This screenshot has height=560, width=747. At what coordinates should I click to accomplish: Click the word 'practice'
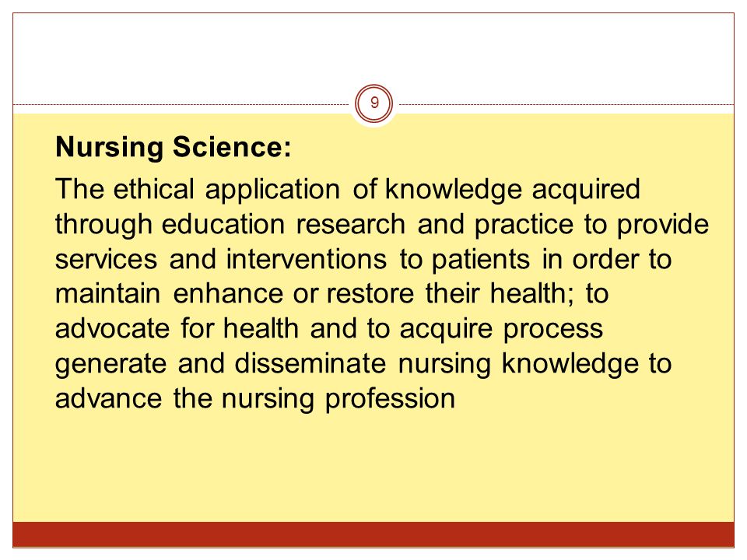(524, 226)
